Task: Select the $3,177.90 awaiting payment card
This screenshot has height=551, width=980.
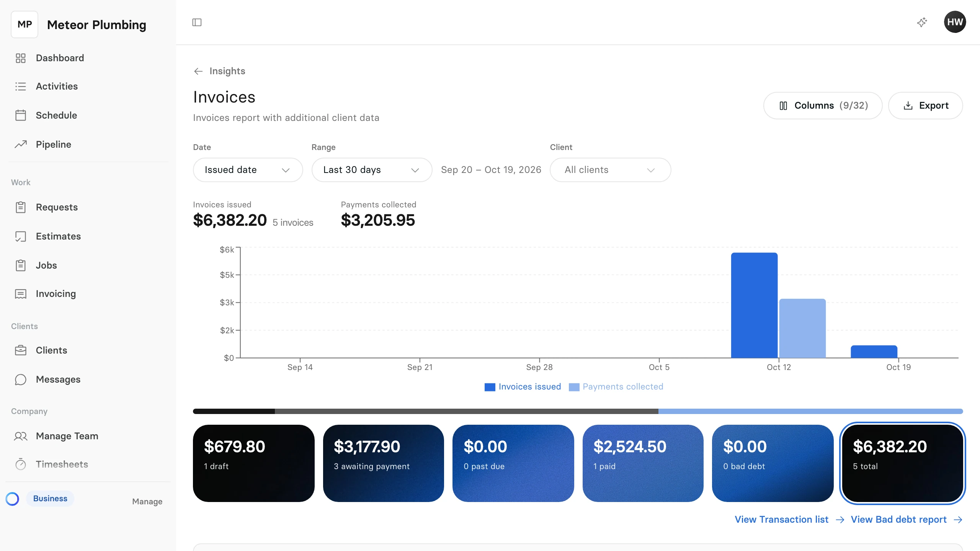Action: point(383,463)
